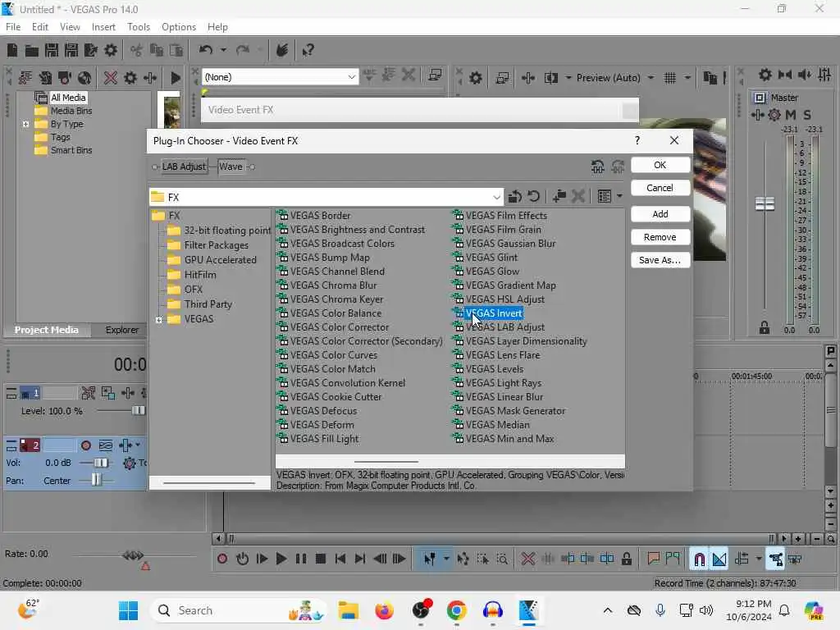This screenshot has width=840, height=630.
Task: Click track 1 Level slider handle
Action: point(138,411)
